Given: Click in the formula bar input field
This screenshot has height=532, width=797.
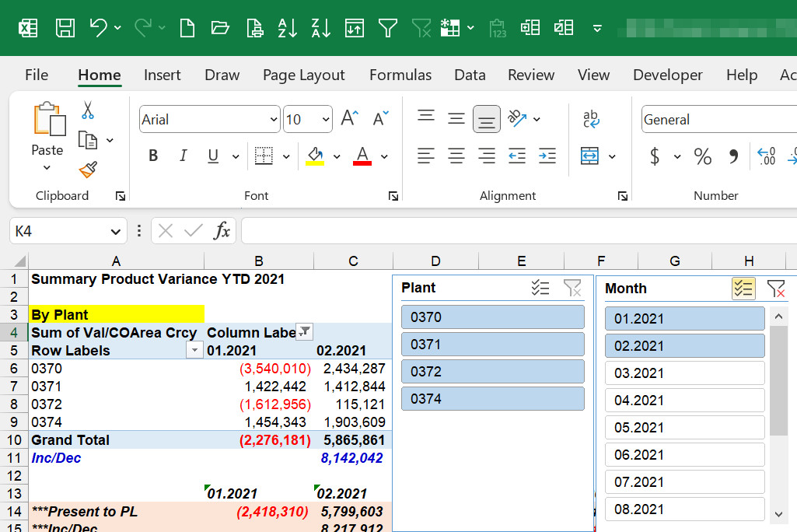Looking at the screenshot, I should pos(519,231).
